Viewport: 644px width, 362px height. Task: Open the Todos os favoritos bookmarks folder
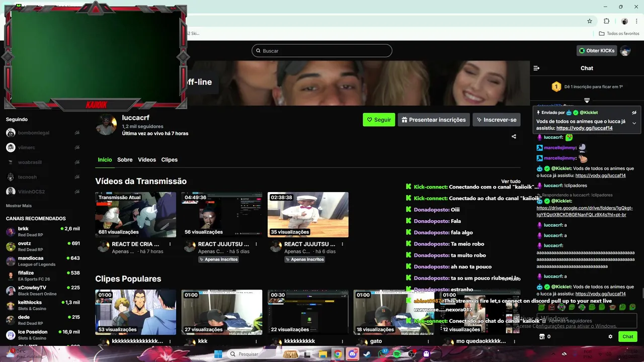tap(619, 34)
